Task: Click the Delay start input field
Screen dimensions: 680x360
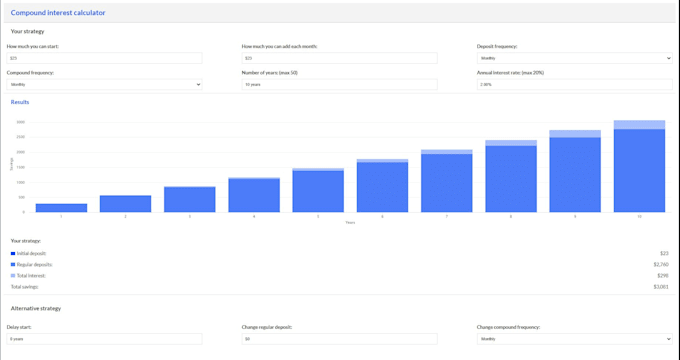Action: coord(105,339)
